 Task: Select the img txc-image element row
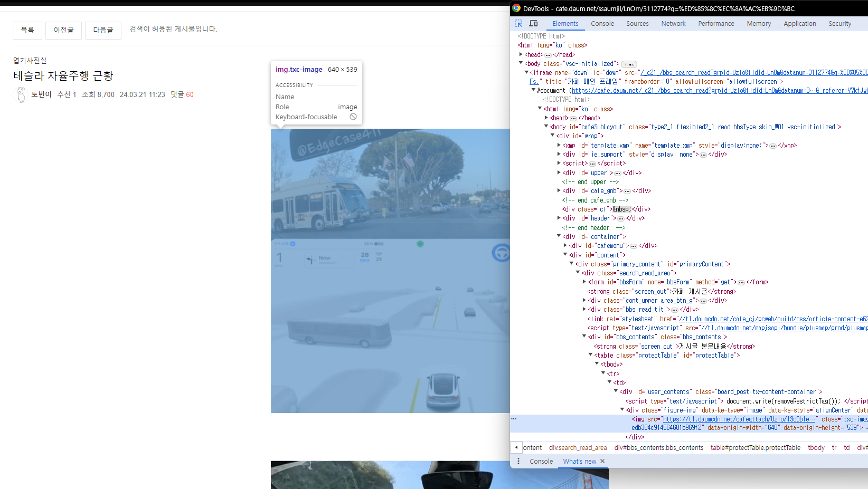click(x=689, y=424)
